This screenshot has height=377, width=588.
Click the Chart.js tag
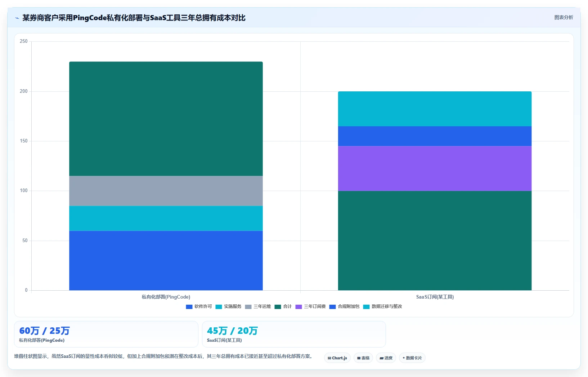click(x=337, y=358)
